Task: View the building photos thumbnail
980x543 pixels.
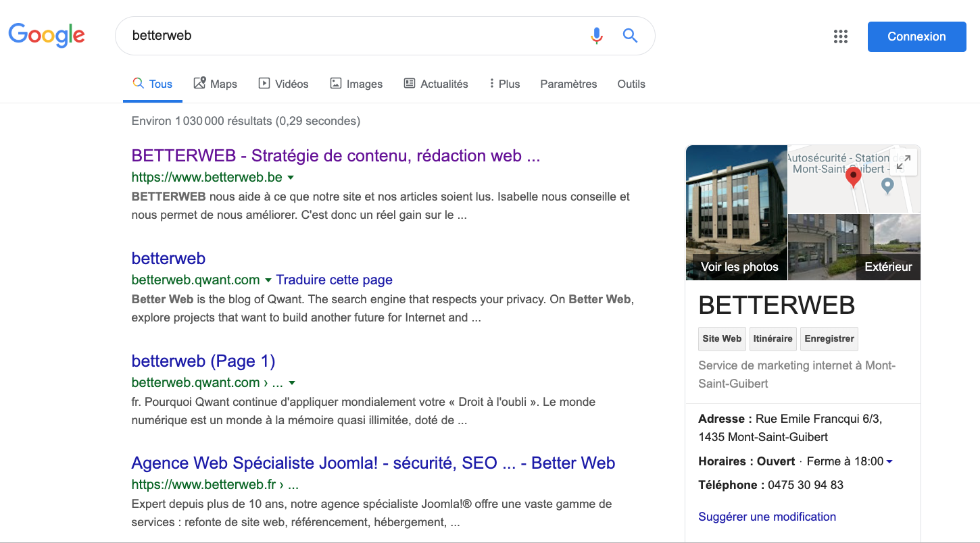Action: click(737, 213)
